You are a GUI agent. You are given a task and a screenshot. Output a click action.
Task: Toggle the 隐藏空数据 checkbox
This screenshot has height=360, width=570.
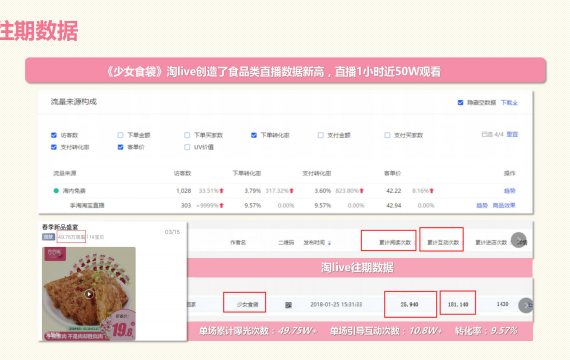click(460, 103)
